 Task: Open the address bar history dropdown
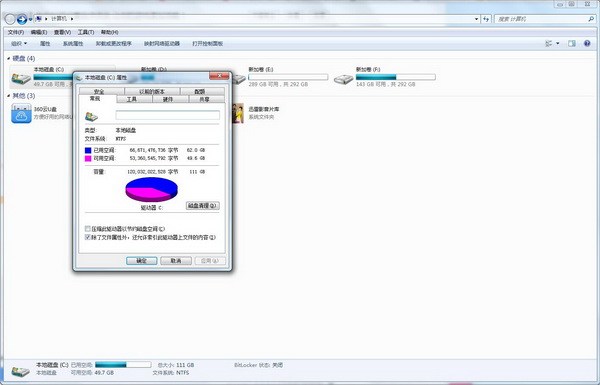click(476, 19)
